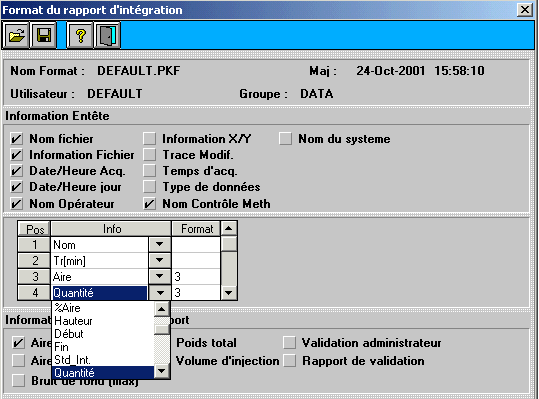Enable the Validation administrateur checkbox
539x399 pixels.
[289, 343]
